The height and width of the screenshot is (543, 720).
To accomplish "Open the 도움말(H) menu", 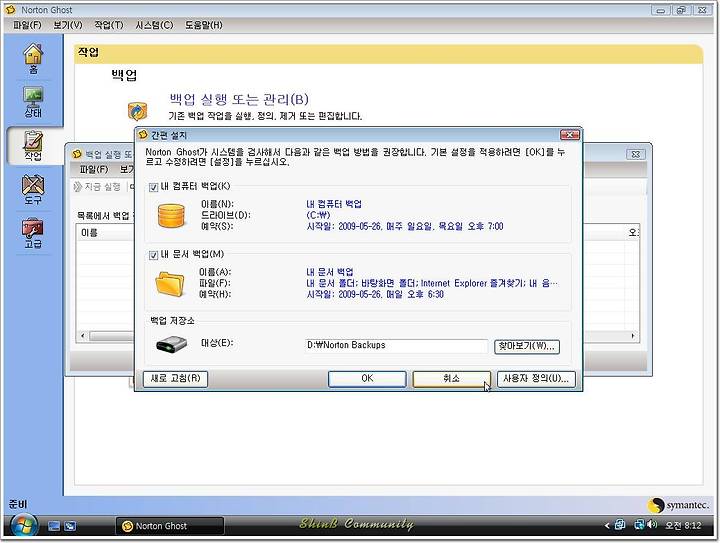I will 203,25.
